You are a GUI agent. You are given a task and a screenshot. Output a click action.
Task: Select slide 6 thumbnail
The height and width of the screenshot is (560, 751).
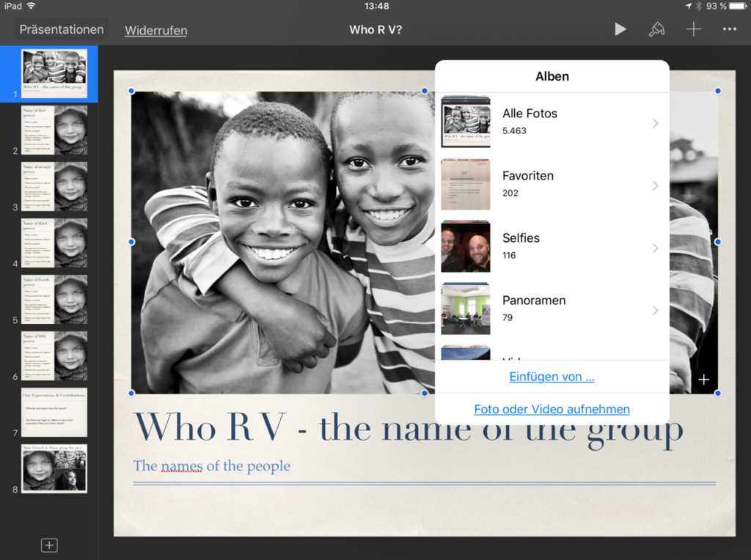(x=54, y=356)
